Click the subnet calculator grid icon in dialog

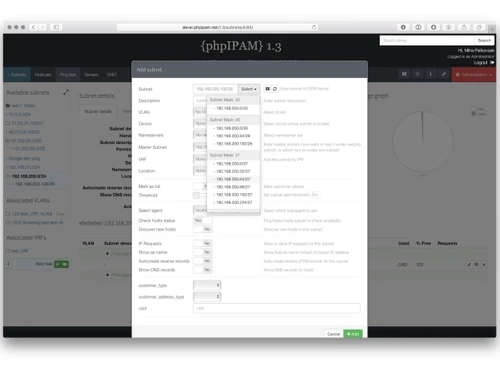pos(267,89)
